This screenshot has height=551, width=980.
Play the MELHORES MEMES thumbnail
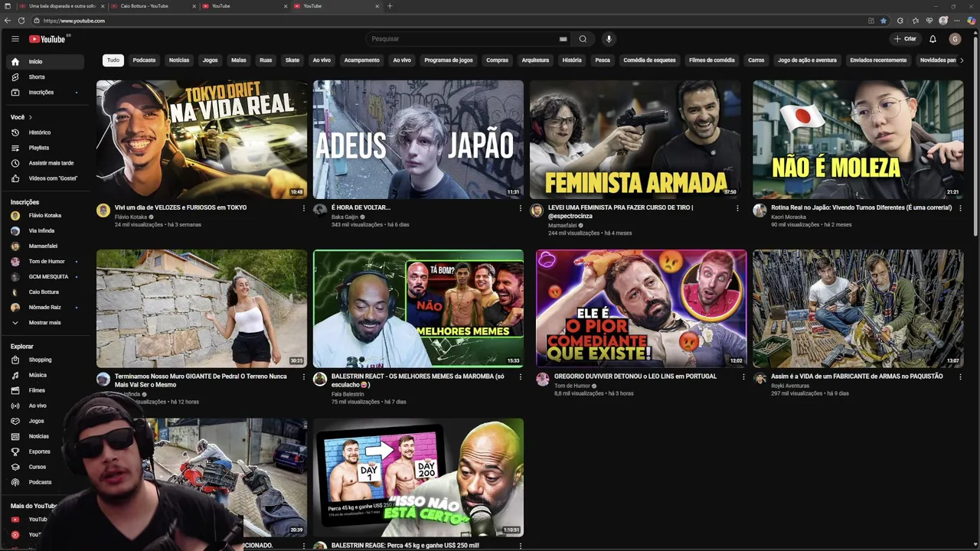(x=418, y=308)
